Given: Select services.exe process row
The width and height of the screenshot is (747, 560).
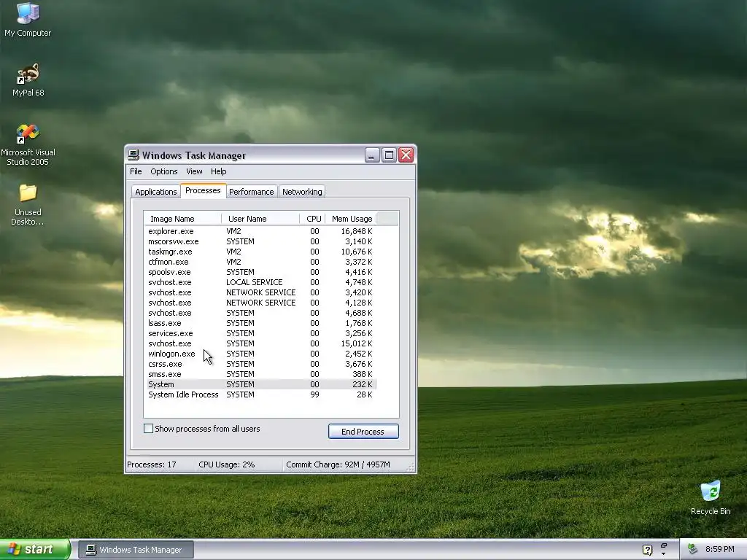Looking at the screenshot, I should [260, 333].
